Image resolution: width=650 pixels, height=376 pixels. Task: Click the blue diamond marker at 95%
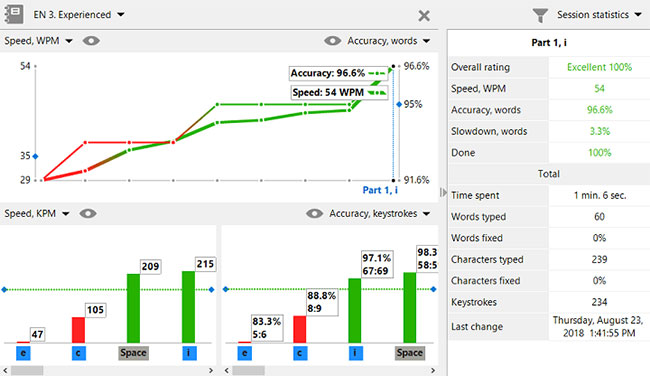tap(399, 104)
